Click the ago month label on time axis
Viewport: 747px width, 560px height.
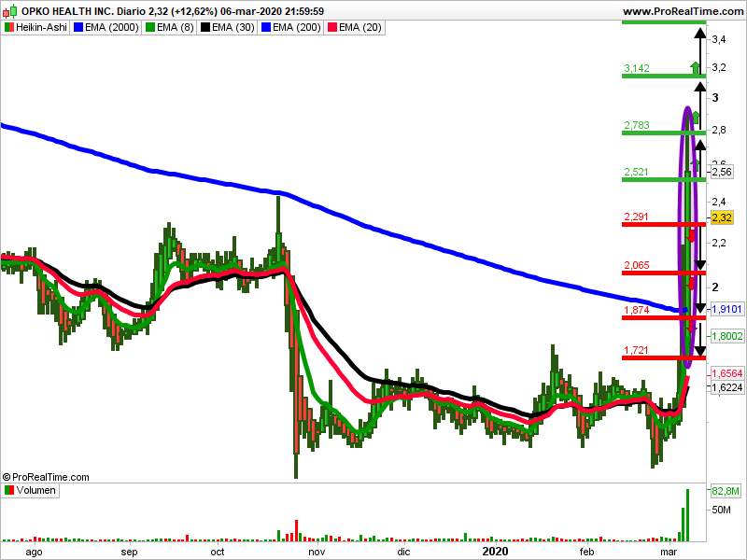(x=34, y=552)
